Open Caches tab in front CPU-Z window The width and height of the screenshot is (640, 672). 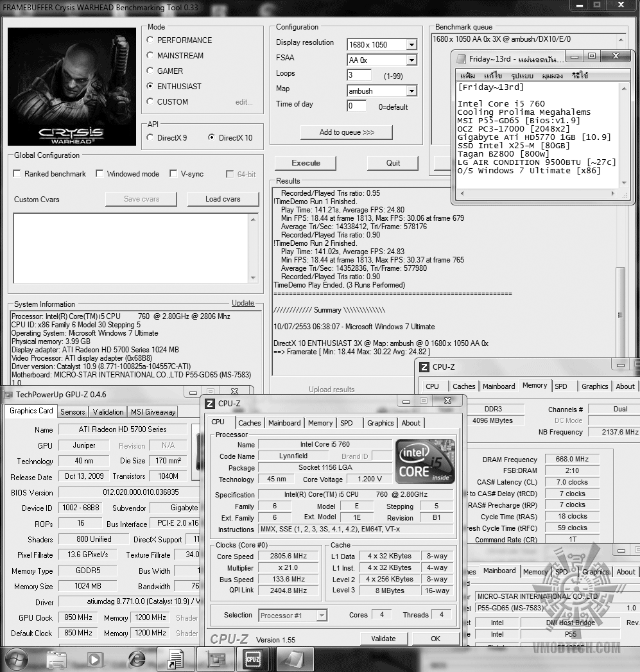(x=250, y=423)
